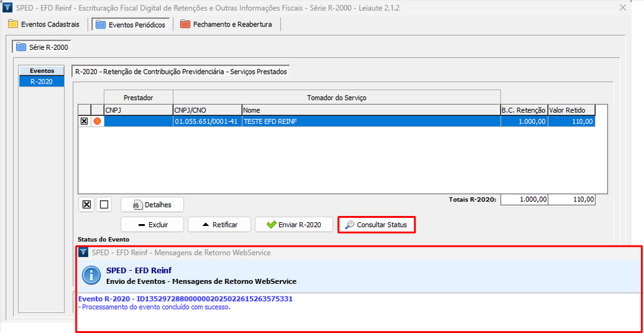Toggle the checkbox on the TESTE EFD REINF row

[x=84, y=121]
